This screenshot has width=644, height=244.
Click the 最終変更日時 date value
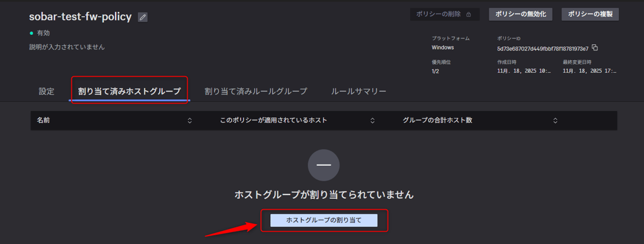click(590, 71)
